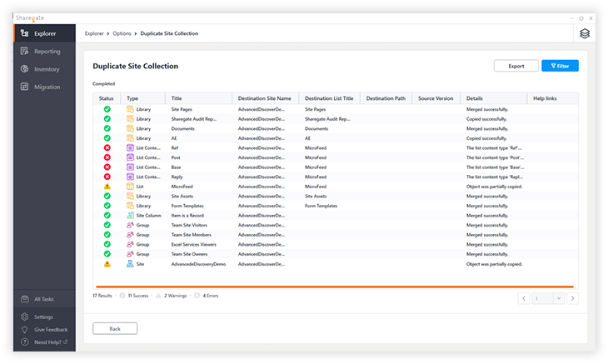This screenshot has height=364, width=608.
Task: Sort by the Destination Path column
Action: [x=386, y=98]
